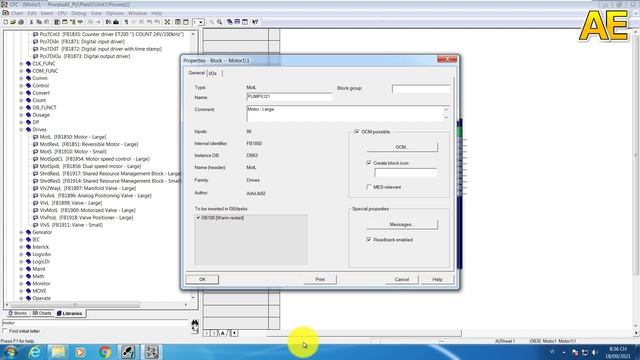
Task: Click the VlvL Valve - Large block icon
Action: tap(36, 203)
